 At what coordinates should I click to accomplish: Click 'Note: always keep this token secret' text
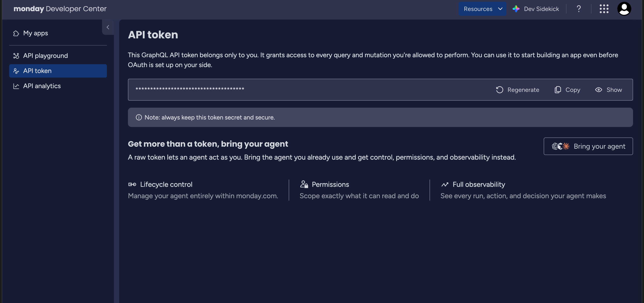[x=209, y=118]
